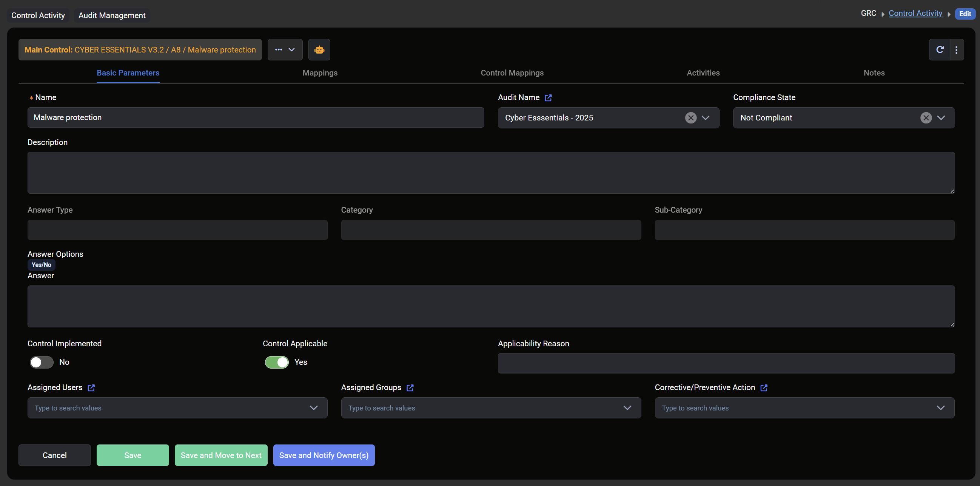The image size is (980, 486).
Task: Clear the Not Compliant selection
Action: (926, 117)
